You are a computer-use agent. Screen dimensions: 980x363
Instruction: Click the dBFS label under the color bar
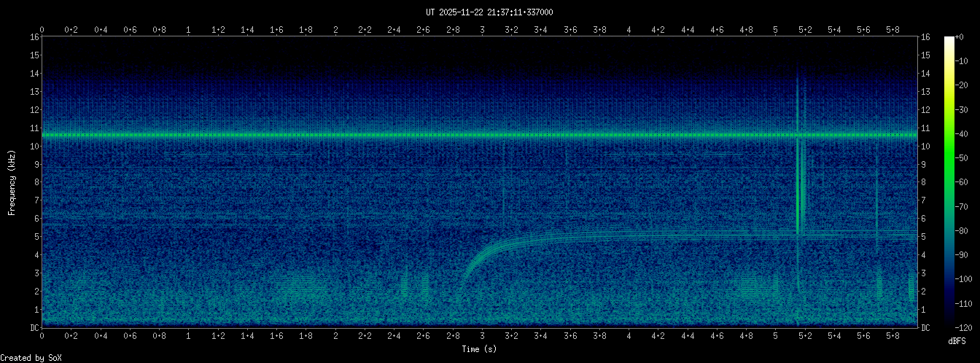[x=958, y=340]
